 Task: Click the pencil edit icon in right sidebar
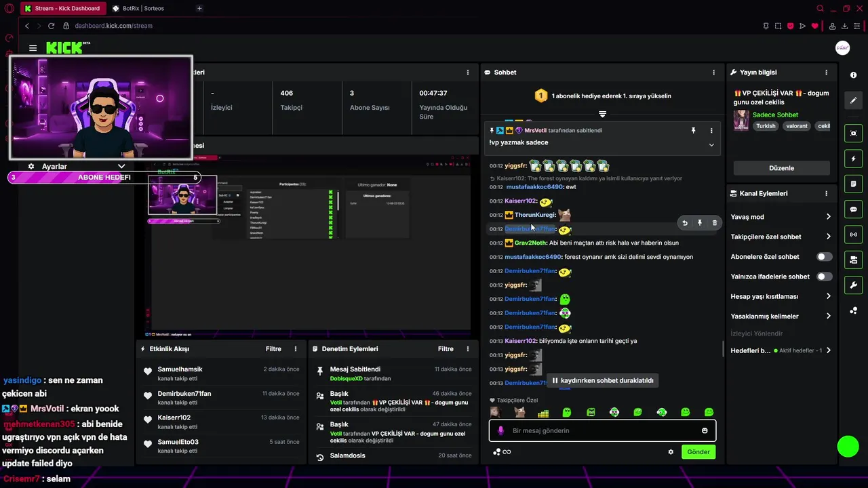pyautogui.click(x=853, y=100)
